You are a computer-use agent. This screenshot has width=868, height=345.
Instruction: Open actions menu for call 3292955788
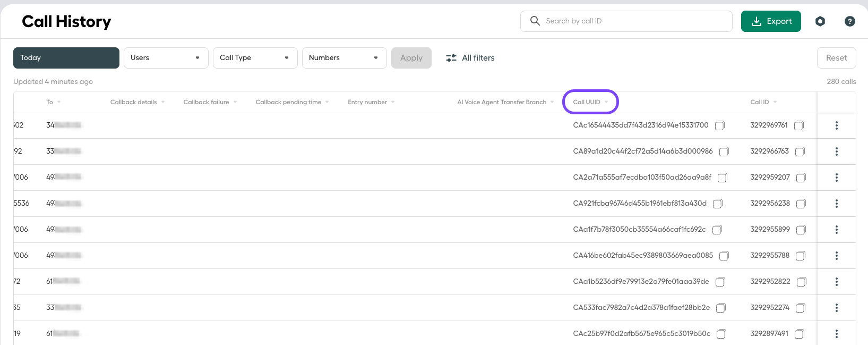[837, 256]
